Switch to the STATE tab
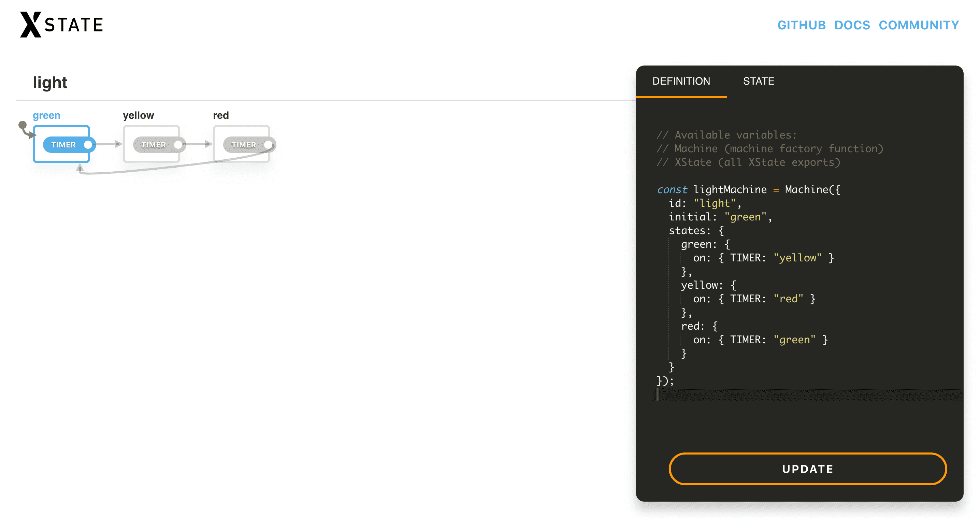Screen dimensions: 980x518 pos(758,81)
